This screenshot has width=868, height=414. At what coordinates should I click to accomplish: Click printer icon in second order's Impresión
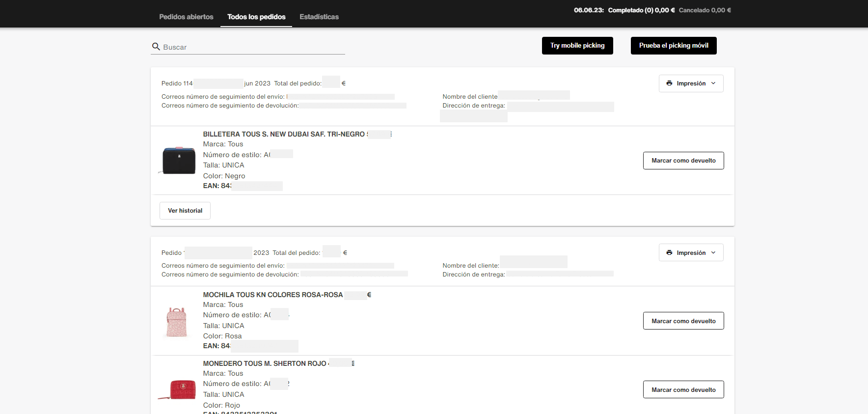(x=669, y=252)
